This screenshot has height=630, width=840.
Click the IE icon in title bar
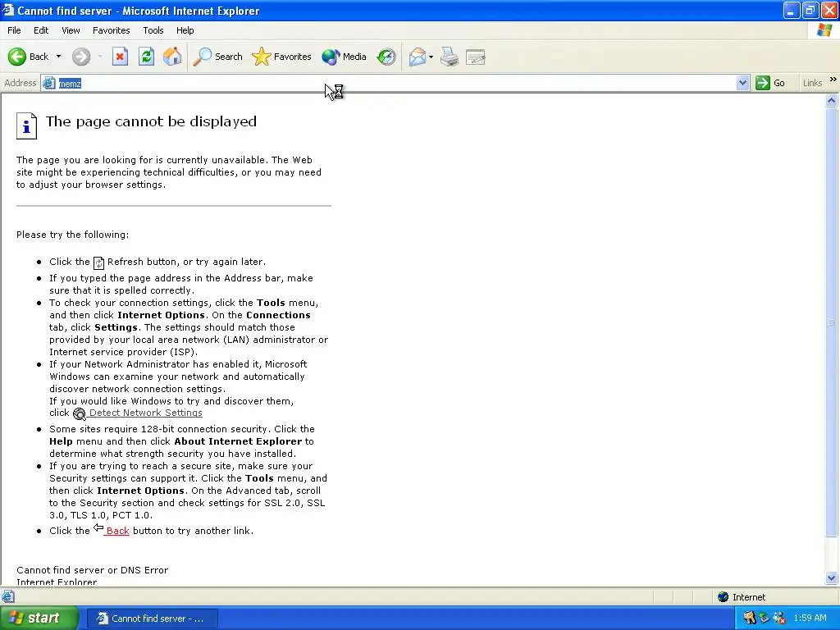(x=8, y=10)
